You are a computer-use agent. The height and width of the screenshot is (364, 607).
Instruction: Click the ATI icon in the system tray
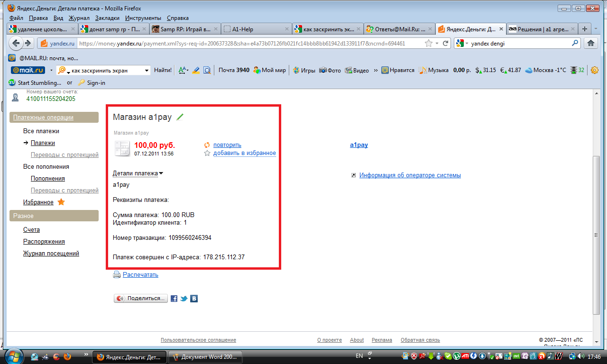(x=465, y=356)
